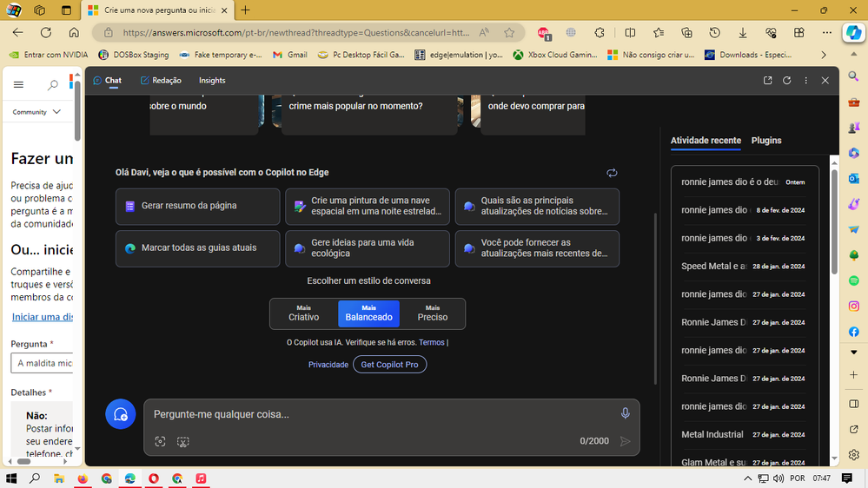
Task: Switch to the Insights tab
Action: coord(212,80)
